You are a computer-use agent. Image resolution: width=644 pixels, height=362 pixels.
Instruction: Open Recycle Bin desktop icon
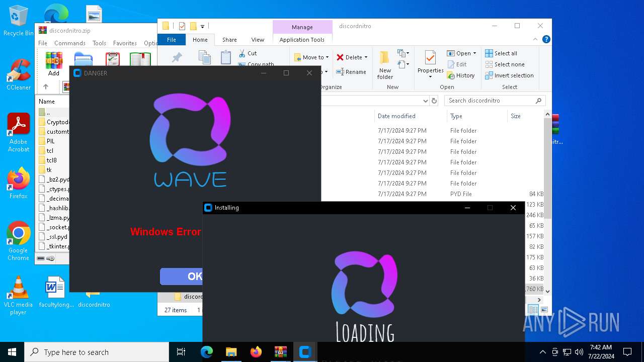pyautogui.click(x=18, y=21)
